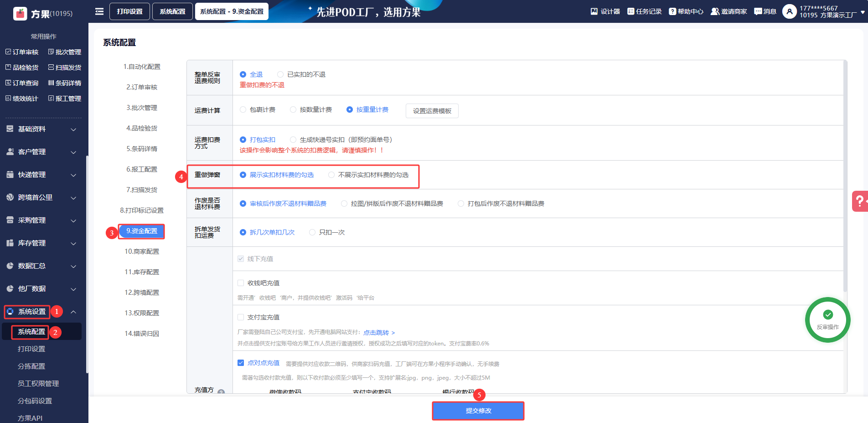868x423 pixels.
Task: Select 包裹计费 shipping calculation radio
Action: point(243,110)
